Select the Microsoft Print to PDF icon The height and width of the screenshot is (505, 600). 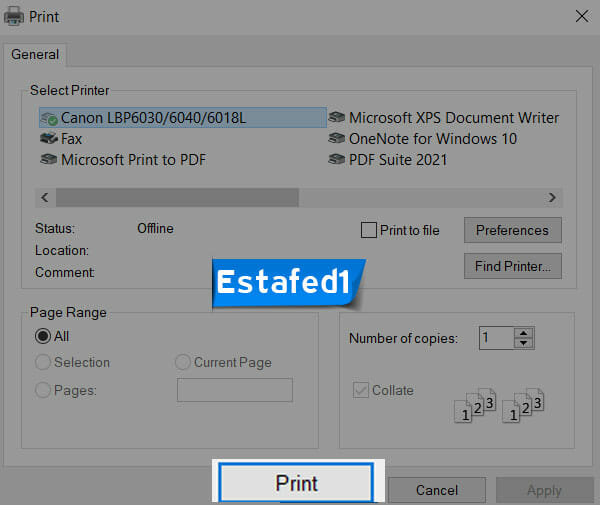pos(49,159)
